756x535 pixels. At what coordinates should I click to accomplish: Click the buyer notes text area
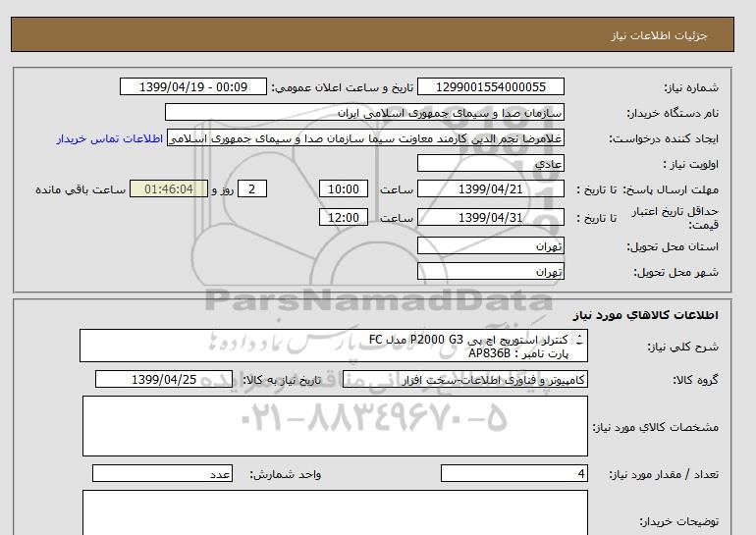335,512
